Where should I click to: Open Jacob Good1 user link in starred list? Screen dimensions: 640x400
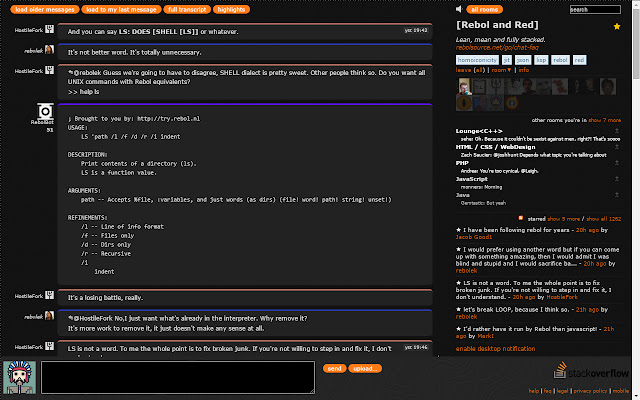tap(474, 237)
